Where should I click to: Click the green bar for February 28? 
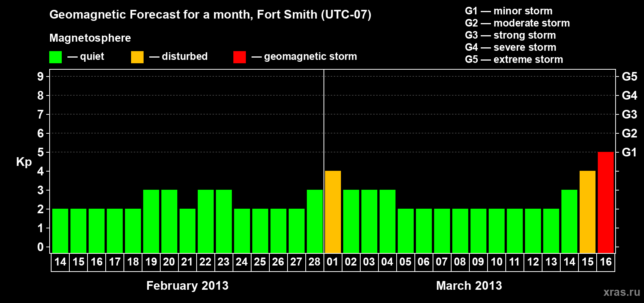pos(315,221)
